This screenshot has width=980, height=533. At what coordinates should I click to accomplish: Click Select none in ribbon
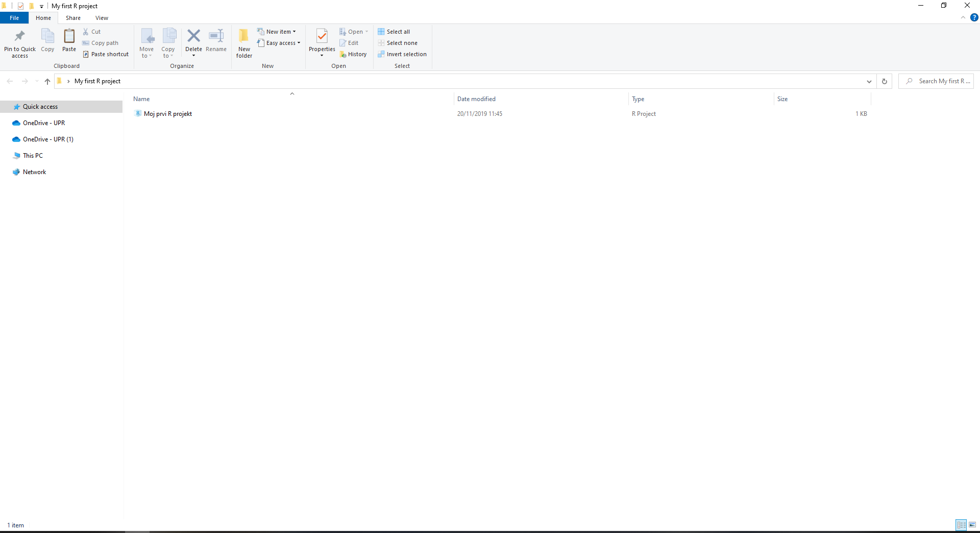[398, 43]
